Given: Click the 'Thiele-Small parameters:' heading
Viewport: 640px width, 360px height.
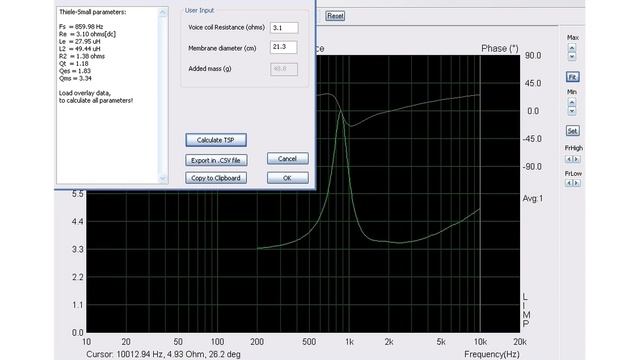Looking at the screenshot, I should [x=92, y=12].
